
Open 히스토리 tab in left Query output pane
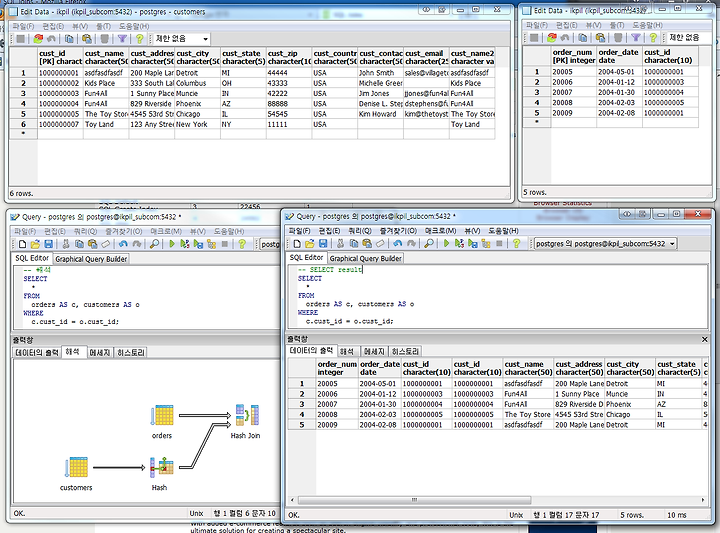click(130, 352)
